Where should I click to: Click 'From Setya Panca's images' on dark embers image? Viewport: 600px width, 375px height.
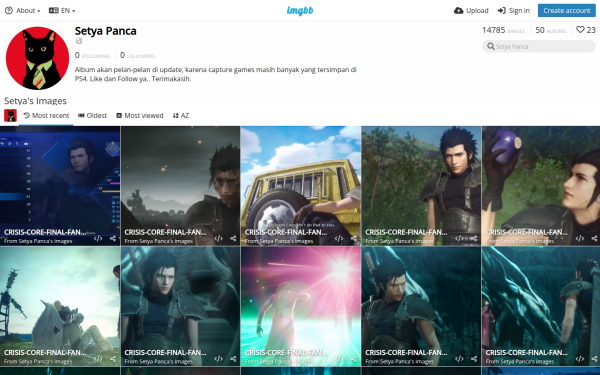[x=158, y=241]
